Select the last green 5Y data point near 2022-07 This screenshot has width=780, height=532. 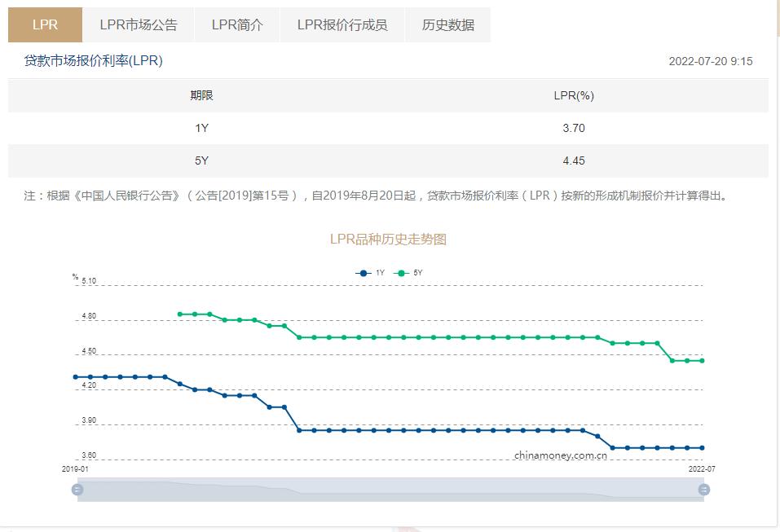[x=702, y=361]
